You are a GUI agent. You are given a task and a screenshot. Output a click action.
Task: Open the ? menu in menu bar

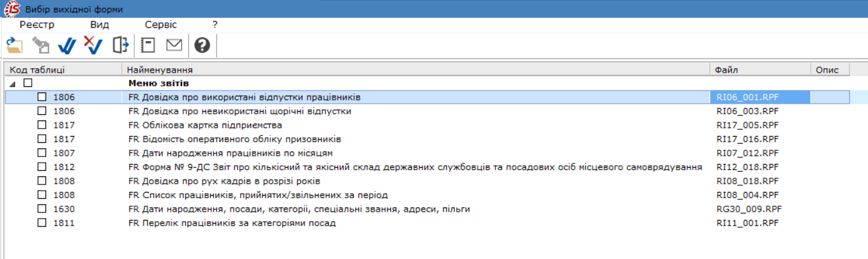tap(215, 25)
